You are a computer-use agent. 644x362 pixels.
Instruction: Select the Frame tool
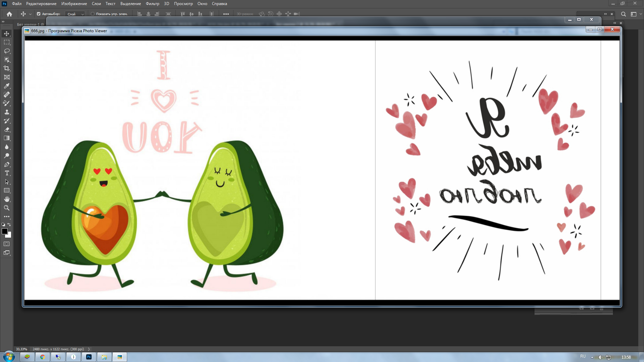(x=7, y=77)
